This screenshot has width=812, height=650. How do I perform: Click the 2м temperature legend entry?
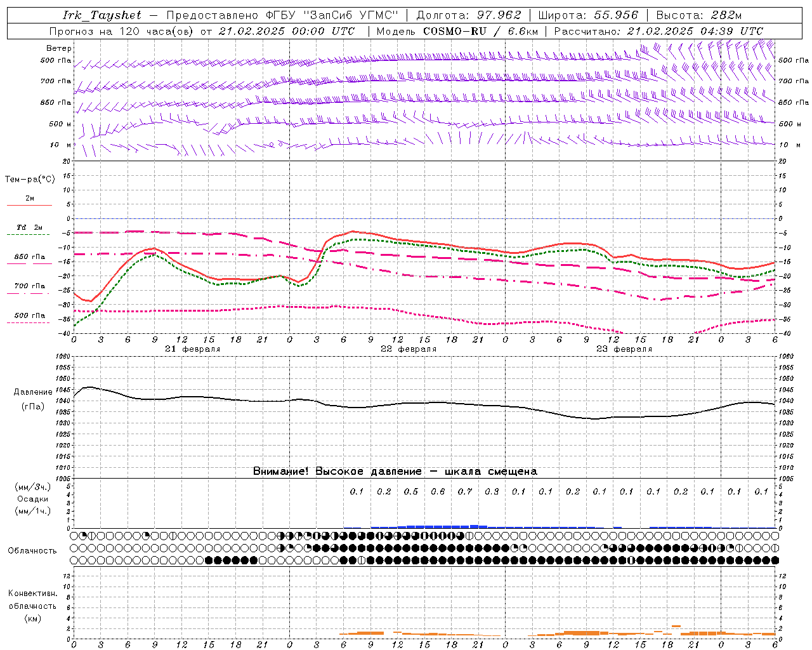[x=30, y=199]
